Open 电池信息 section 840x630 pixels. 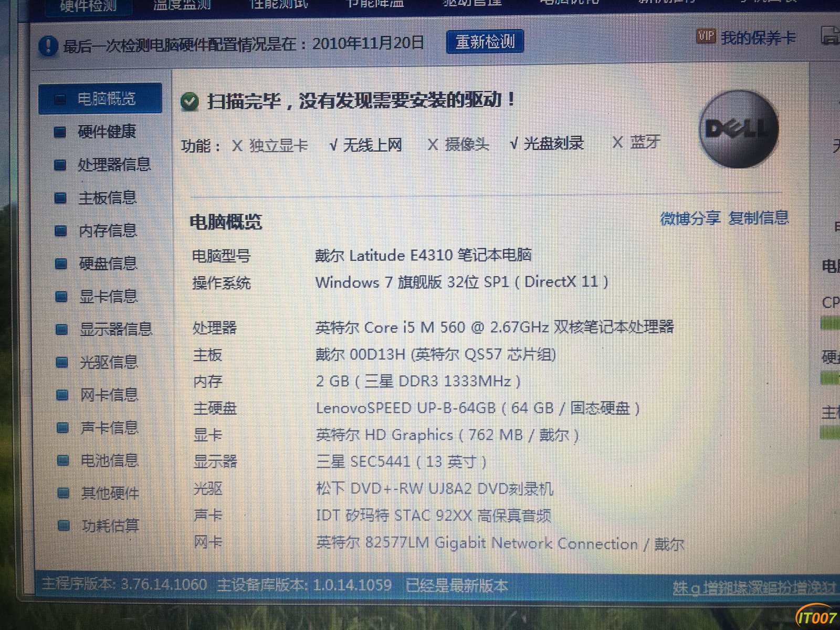coord(109,460)
